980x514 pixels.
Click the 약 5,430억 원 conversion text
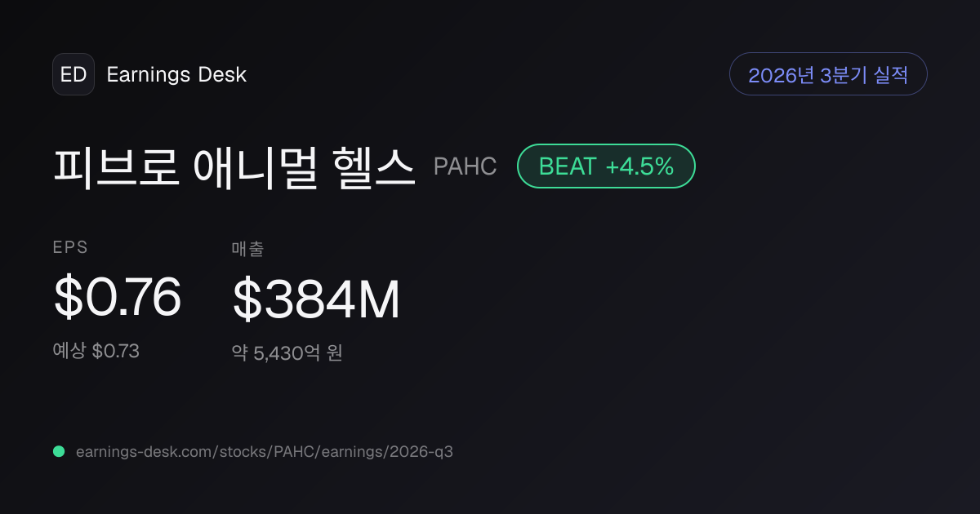[287, 353]
